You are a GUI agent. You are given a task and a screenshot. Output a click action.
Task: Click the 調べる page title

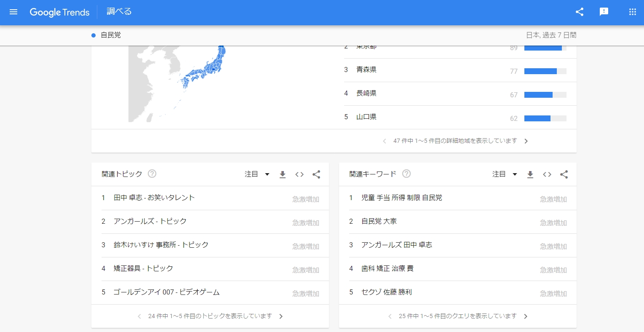click(x=119, y=12)
